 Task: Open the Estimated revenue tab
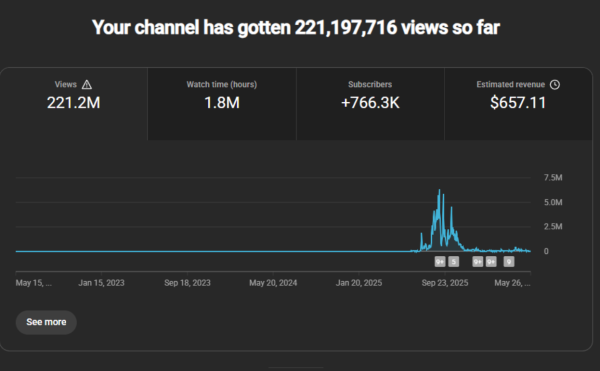[518, 104]
